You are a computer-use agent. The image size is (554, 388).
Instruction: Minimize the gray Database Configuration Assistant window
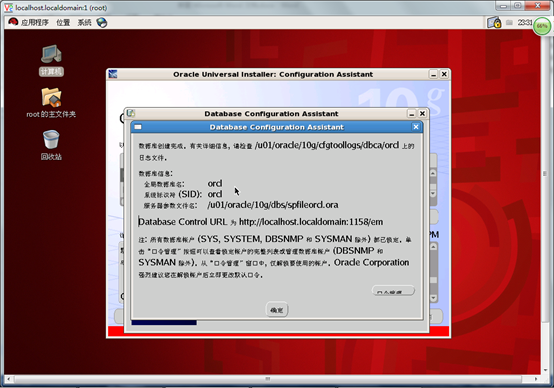tap(412, 114)
